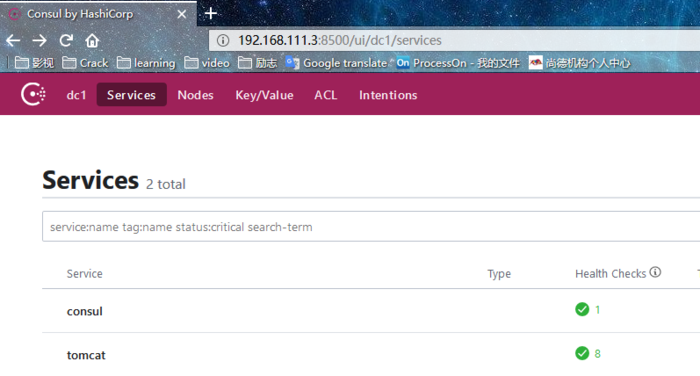The height and width of the screenshot is (376, 700).
Task: Click the site info icon in address bar
Action: [x=223, y=41]
